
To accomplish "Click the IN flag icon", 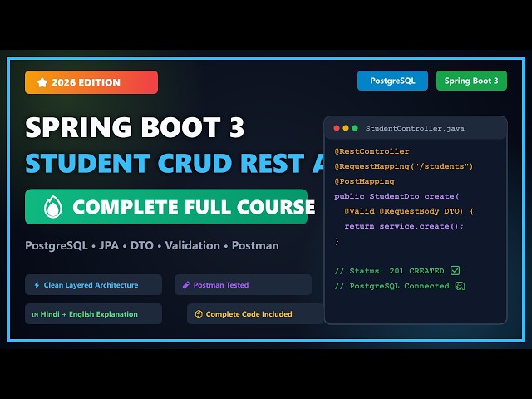I will (35, 314).
